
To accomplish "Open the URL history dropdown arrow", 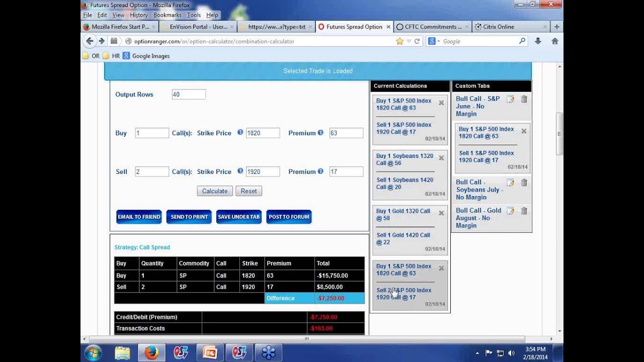I will coord(409,41).
